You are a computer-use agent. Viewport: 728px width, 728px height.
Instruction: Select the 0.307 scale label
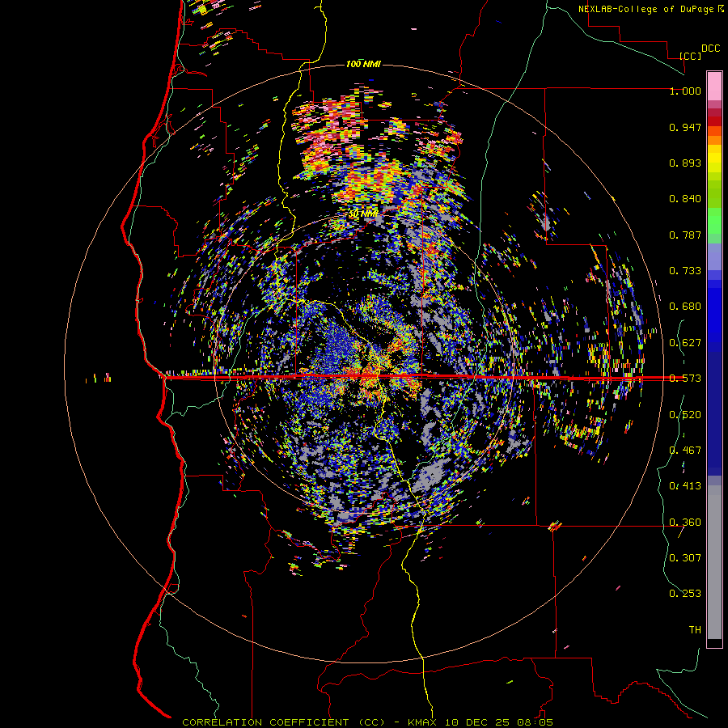point(685,558)
